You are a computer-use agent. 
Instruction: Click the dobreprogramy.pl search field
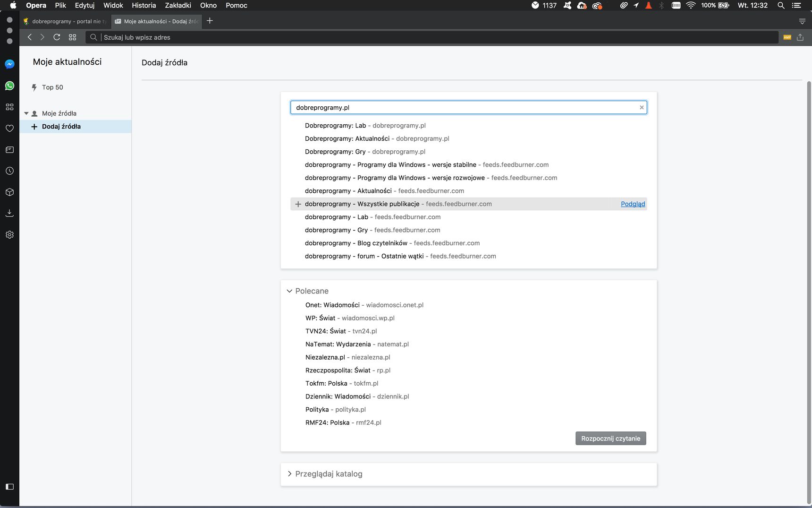pos(468,107)
